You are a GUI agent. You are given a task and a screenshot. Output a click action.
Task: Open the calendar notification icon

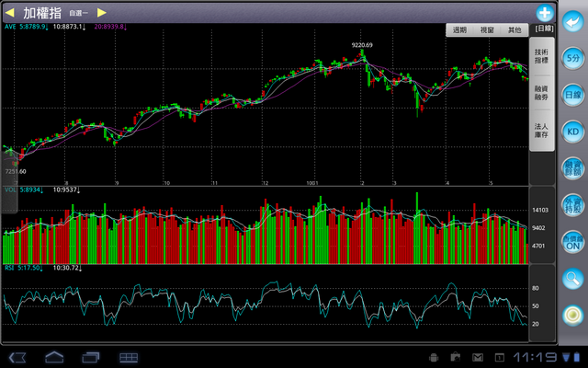499,358
